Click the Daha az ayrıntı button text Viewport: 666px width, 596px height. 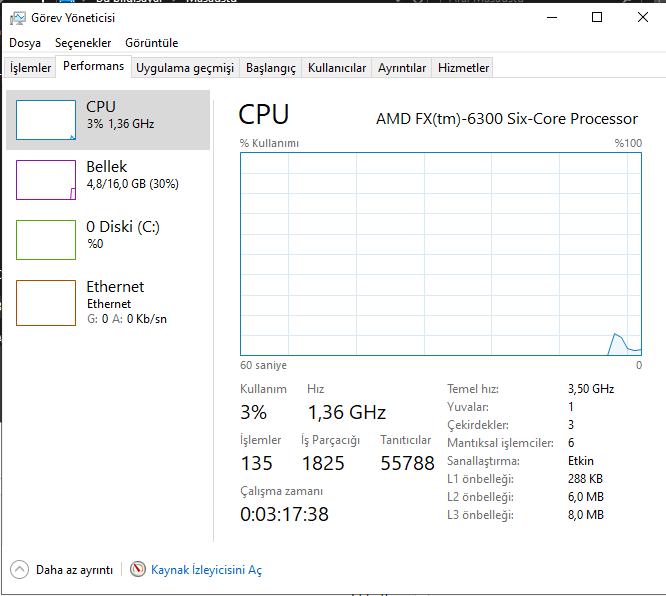click(74, 570)
